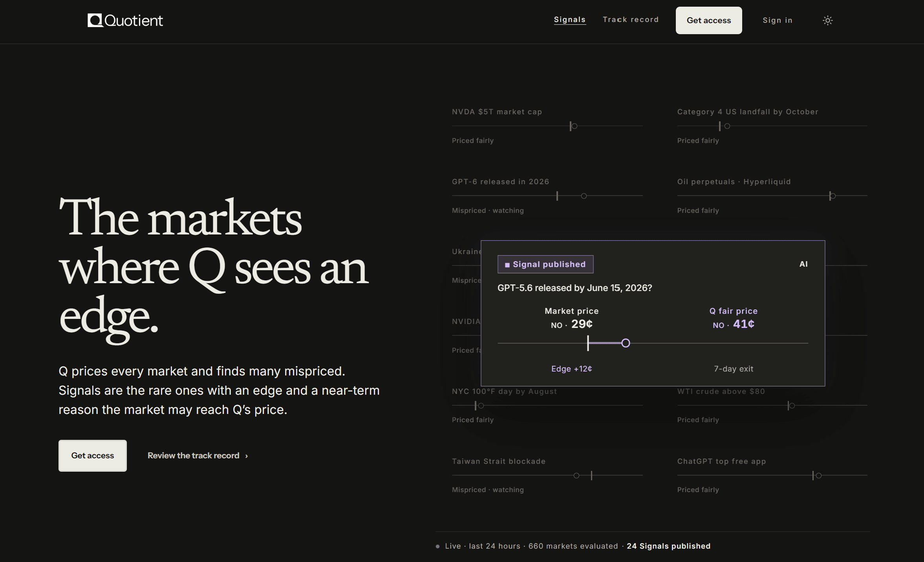Click Mispriced · watching under Taiwan Strait blockade

(x=488, y=490)
